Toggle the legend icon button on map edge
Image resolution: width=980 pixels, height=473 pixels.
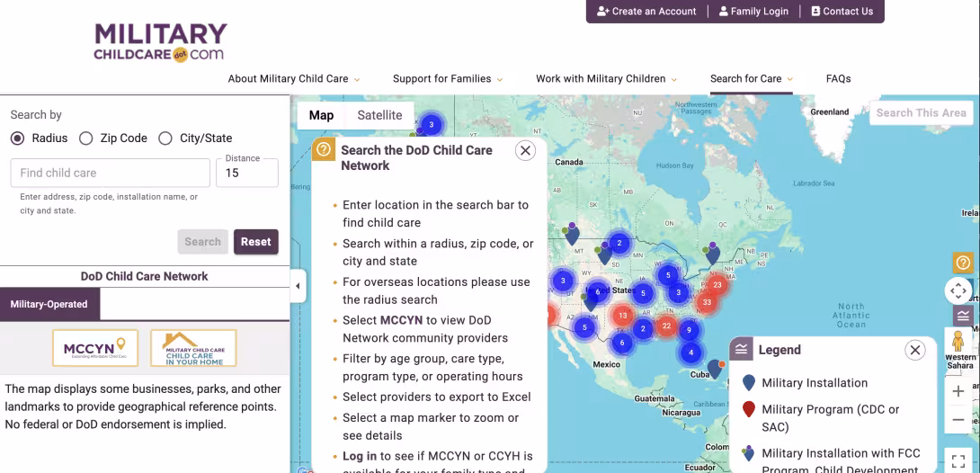(x=963, y=315)
